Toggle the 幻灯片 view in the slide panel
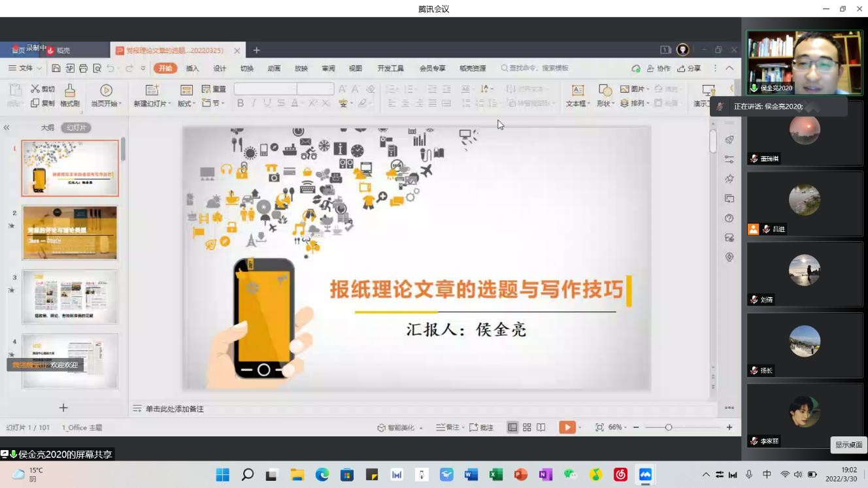This screenshot has width=868, height=488. pyautogui.click(x=76, y=127)
